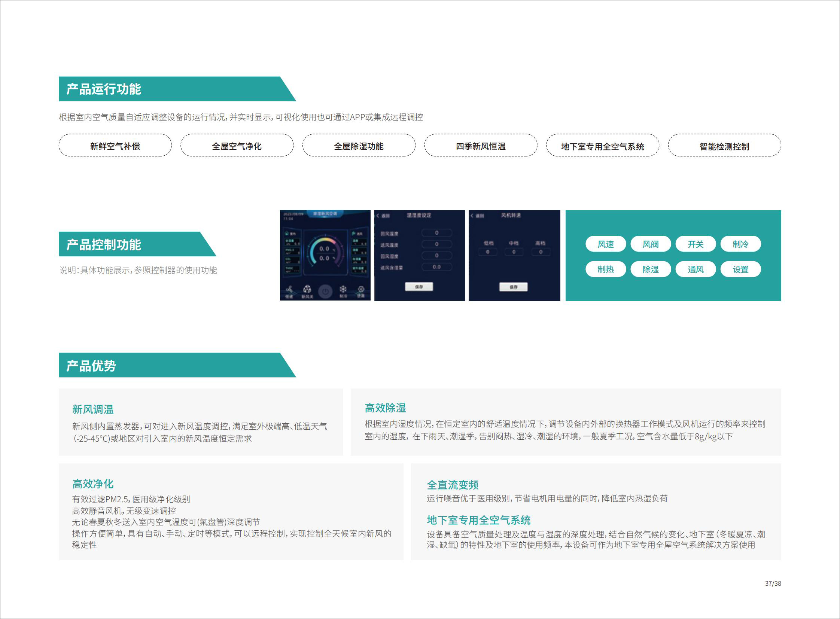
Task: Click the controller home screen title banner
Action: coord(325,214)
